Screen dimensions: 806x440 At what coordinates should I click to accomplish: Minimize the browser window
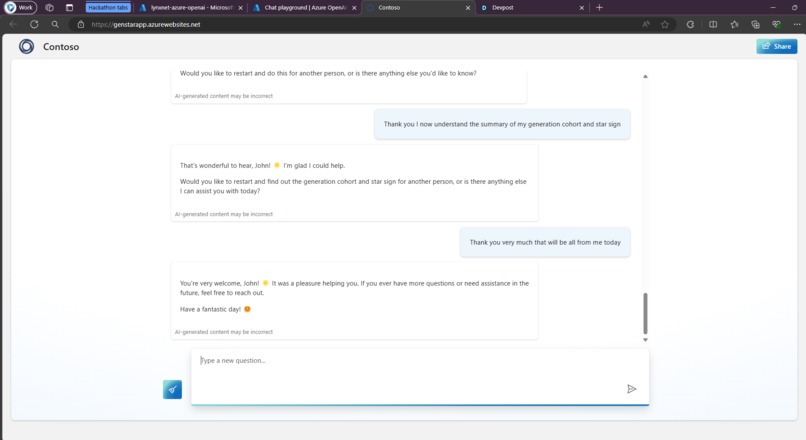point(773,8)
